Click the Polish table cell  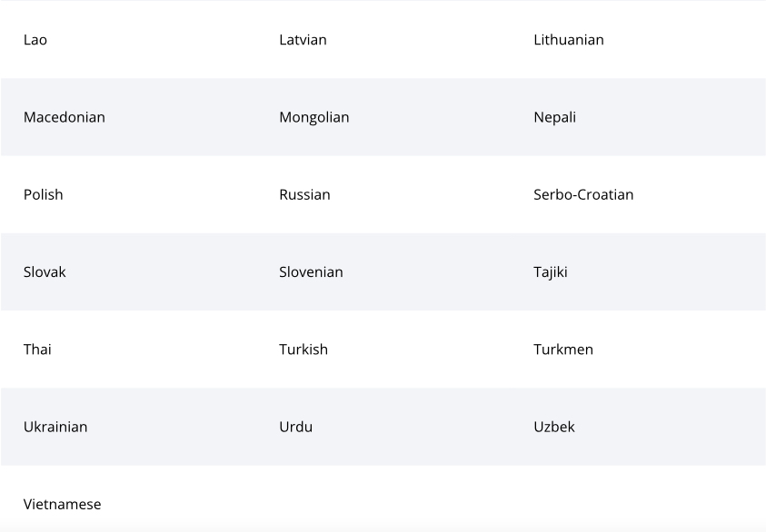44,194
